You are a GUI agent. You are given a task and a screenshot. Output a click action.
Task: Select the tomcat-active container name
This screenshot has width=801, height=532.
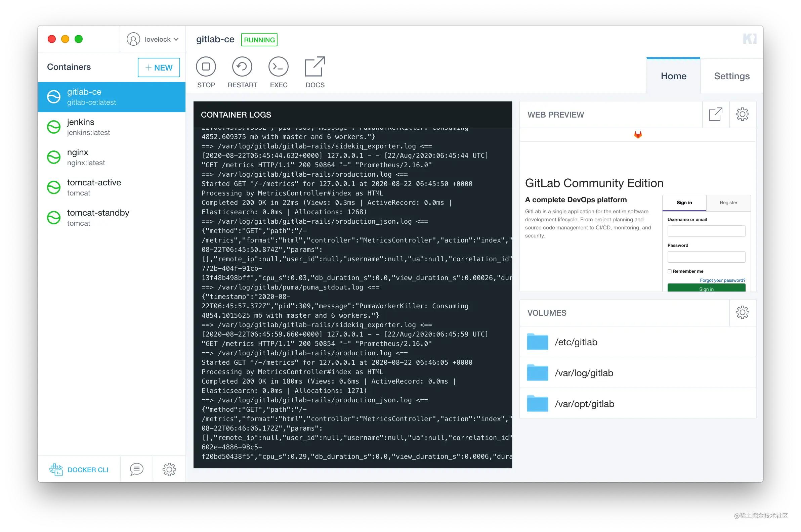[x=94, y=182]
